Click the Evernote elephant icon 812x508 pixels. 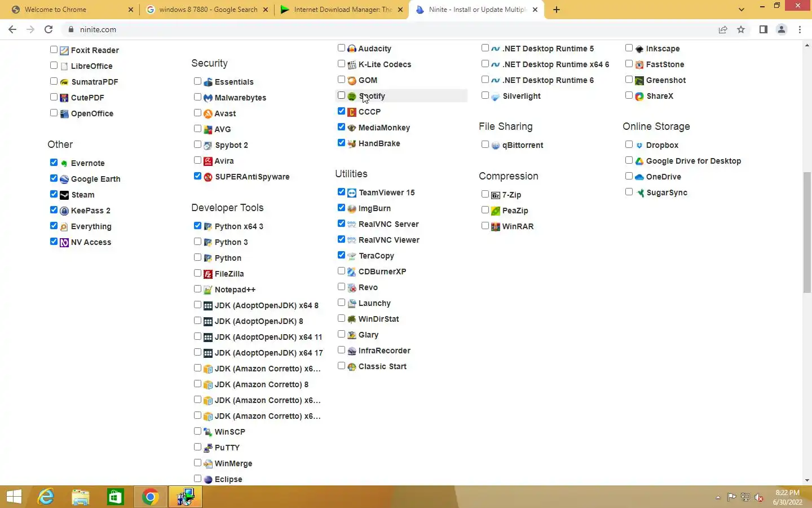(x=64, y=164)
